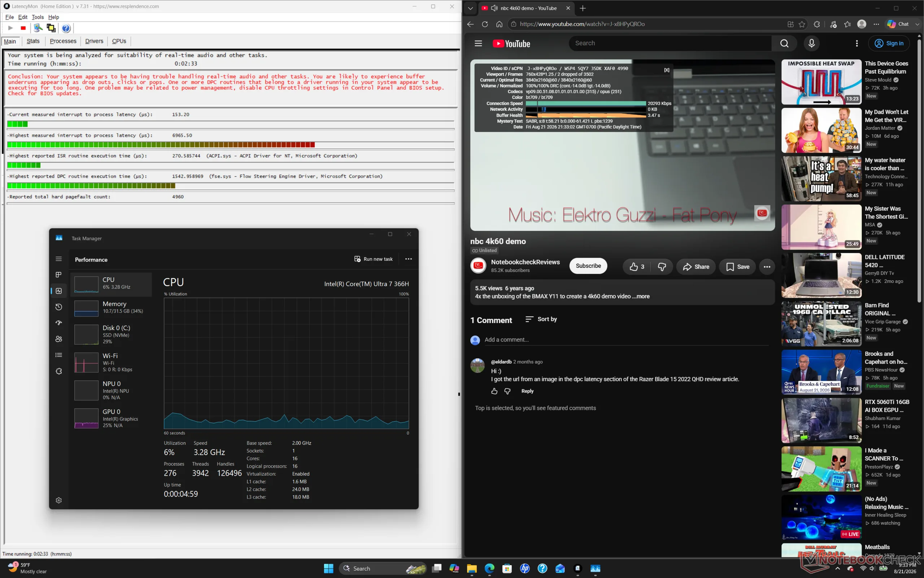Open Task Manager more options ellipsis
The image size is (924, 578).
(409, 259)
